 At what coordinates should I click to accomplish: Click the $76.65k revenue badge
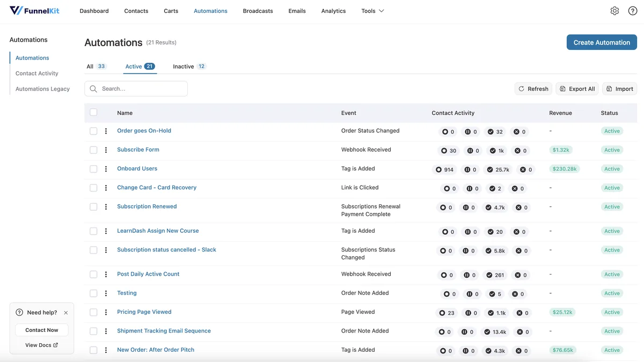point(562,350)
